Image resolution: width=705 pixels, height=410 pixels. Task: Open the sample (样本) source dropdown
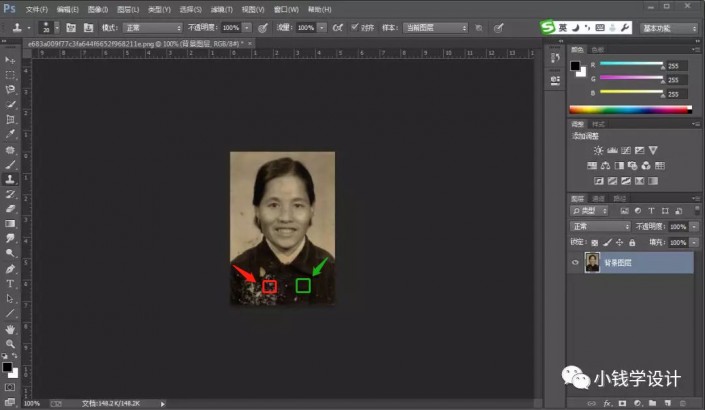435,28
